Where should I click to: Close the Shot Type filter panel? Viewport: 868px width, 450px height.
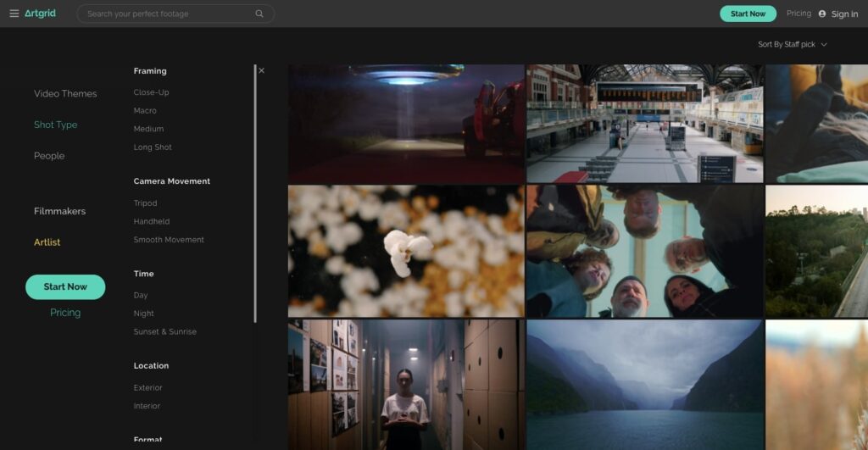(x=261, y=71)
